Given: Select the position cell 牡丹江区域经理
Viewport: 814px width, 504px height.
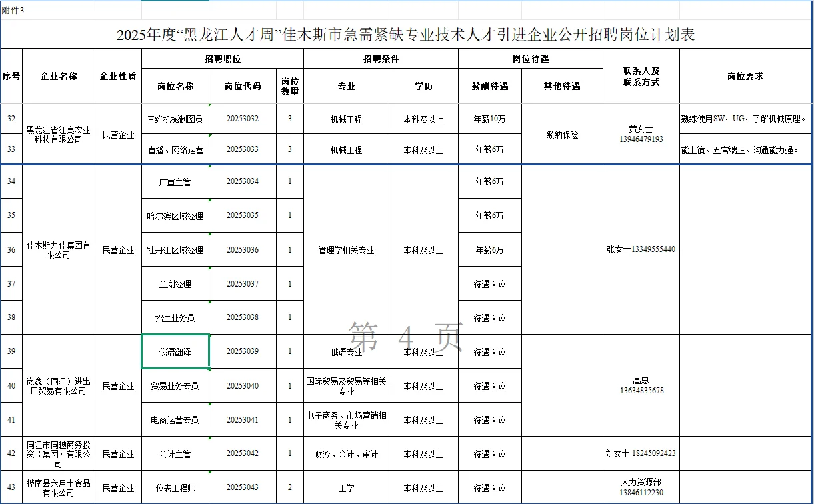Looking at the screenshot, I should point(175,249).
